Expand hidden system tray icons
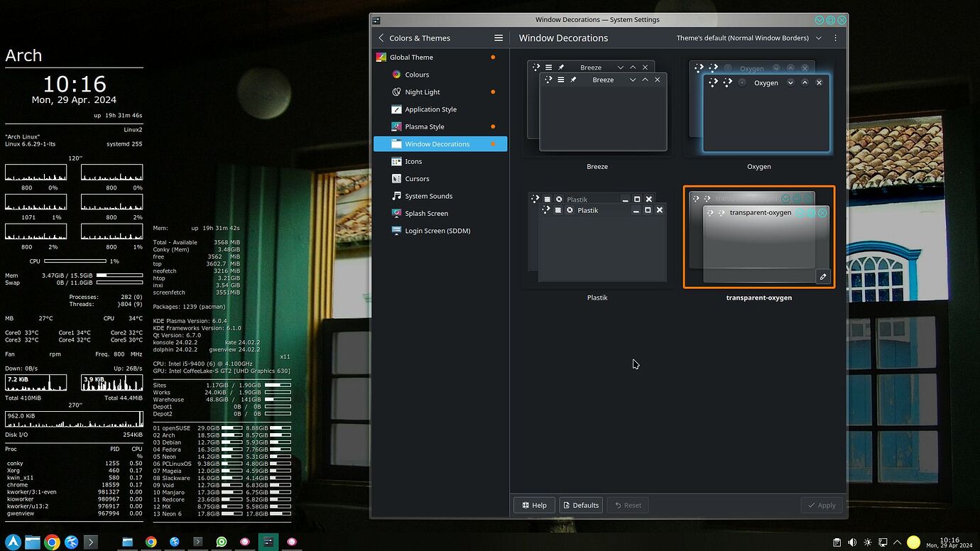The image size is (980, 551). (897, 542)
